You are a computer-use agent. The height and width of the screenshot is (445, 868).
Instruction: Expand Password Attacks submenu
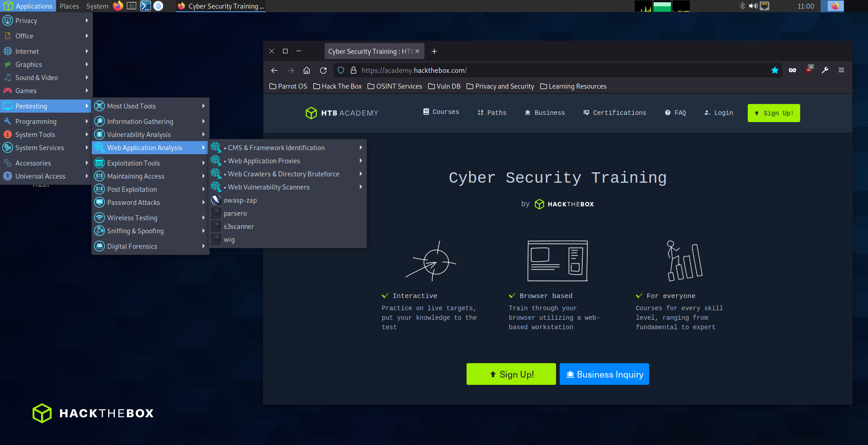coord(150,203)
